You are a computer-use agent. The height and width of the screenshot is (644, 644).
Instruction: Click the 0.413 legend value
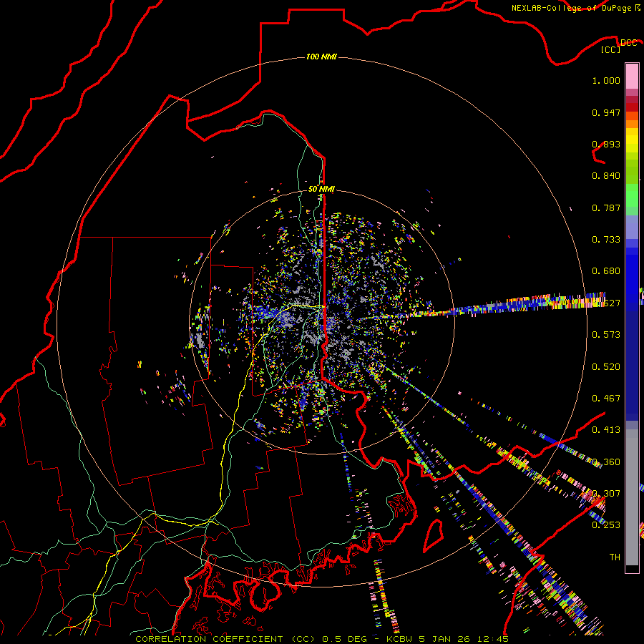[x=606, y=430]
